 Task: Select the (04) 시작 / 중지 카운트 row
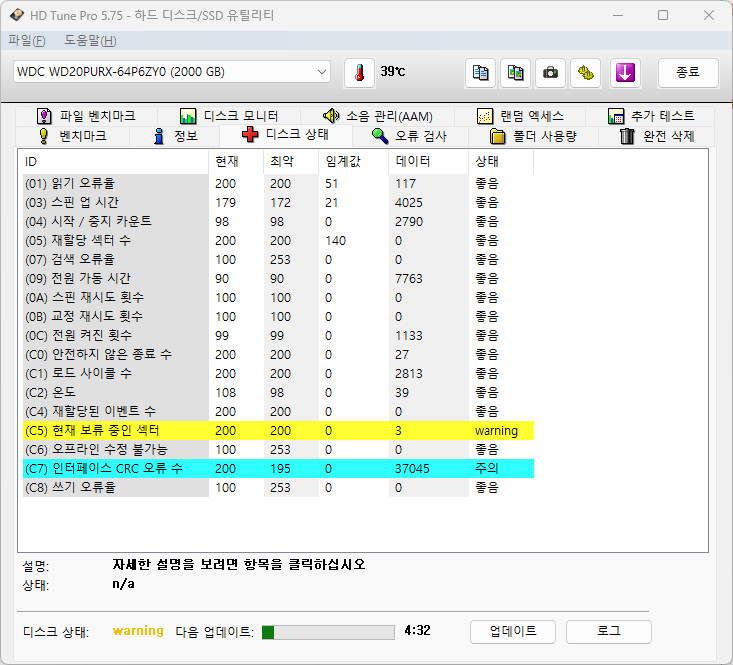[x=278, y=221]
